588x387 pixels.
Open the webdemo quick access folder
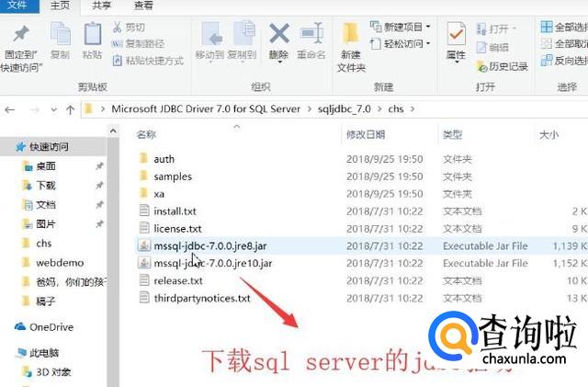tap(60, 263)
